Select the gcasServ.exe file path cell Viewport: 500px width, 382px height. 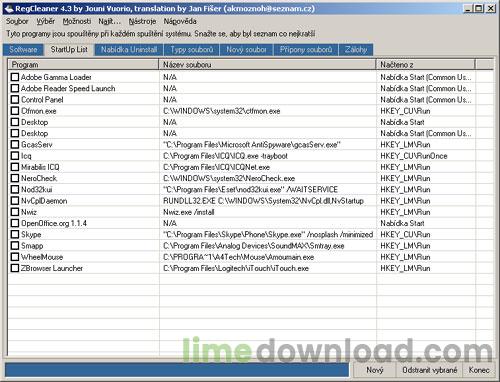tap(252, 144)
